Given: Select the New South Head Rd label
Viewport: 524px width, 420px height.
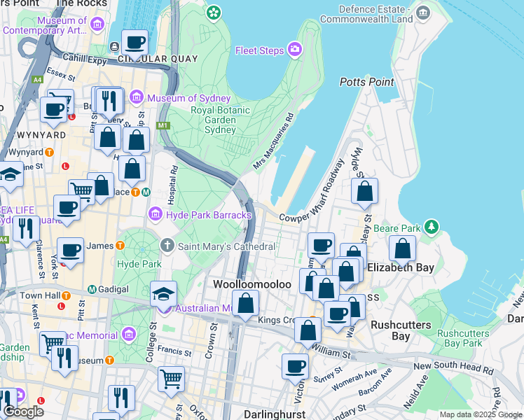Looking at the screenshot, I should tap(453, 367).
